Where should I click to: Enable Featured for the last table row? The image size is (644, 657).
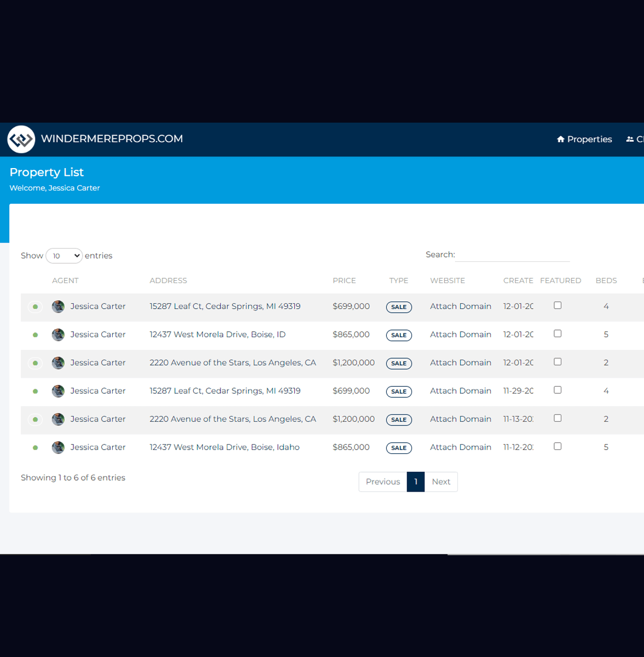click(x=558, y=446)
